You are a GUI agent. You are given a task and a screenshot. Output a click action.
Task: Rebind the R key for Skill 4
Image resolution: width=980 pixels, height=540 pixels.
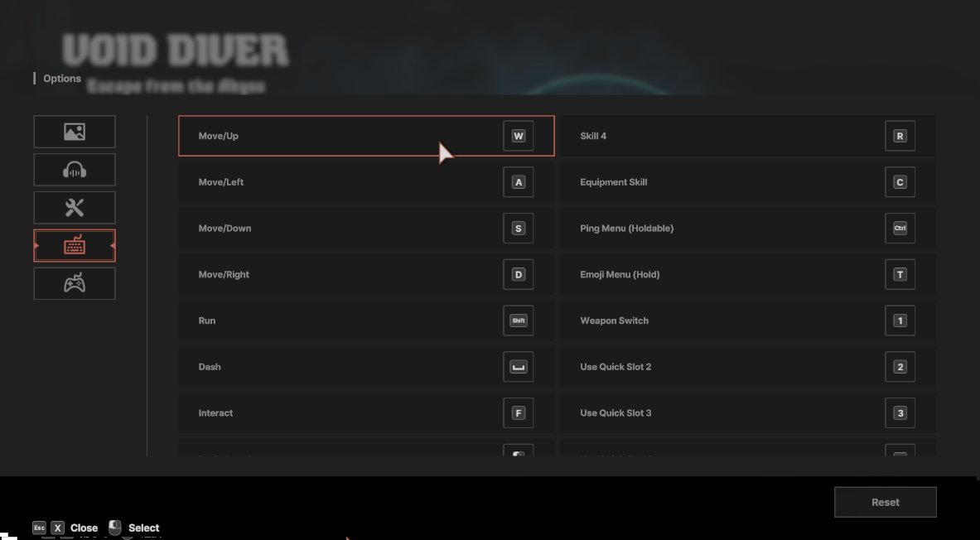pos(900,137)
